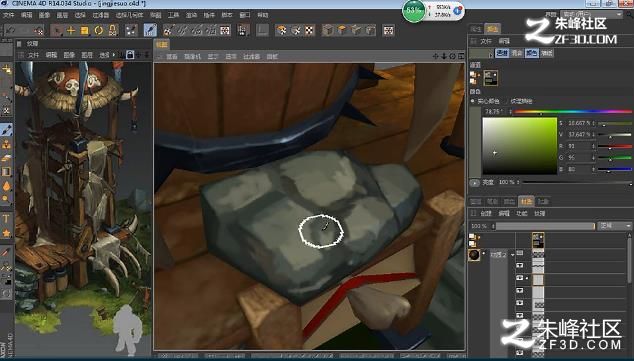Viewport: 634px width, 361px height.
Task: Click the rainbow hue slider
Action: coord(573,112)
